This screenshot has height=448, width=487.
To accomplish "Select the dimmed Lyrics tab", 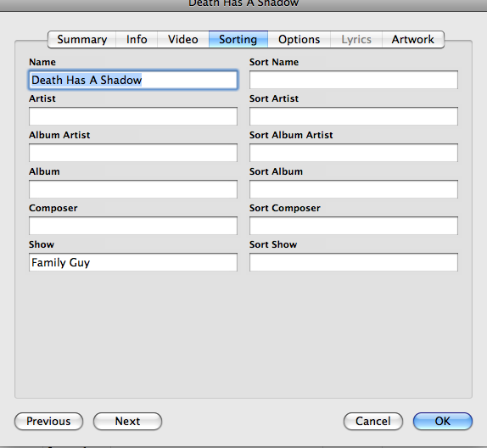I will coord(356,40).
